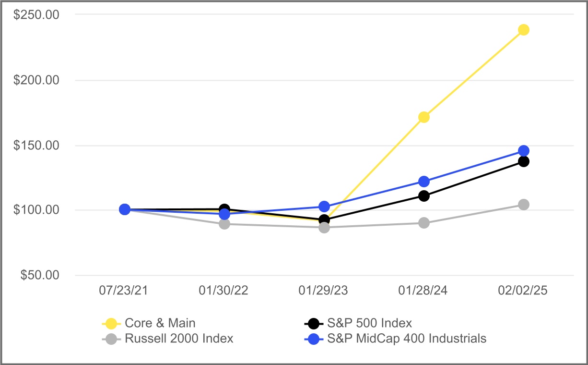
Task: Click S&P MidCap 400 point at 02/02/25
Action: pos(524,151)
